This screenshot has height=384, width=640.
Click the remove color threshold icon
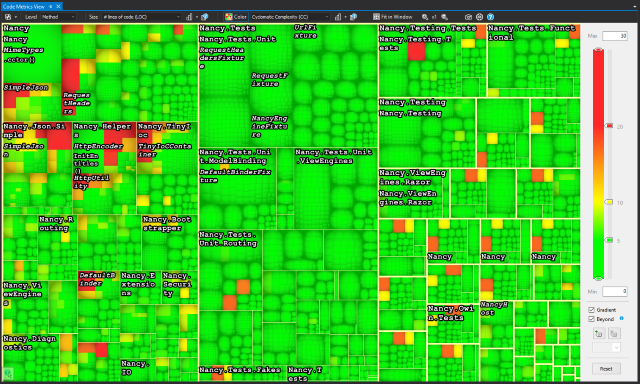click(x=614, y=333)
